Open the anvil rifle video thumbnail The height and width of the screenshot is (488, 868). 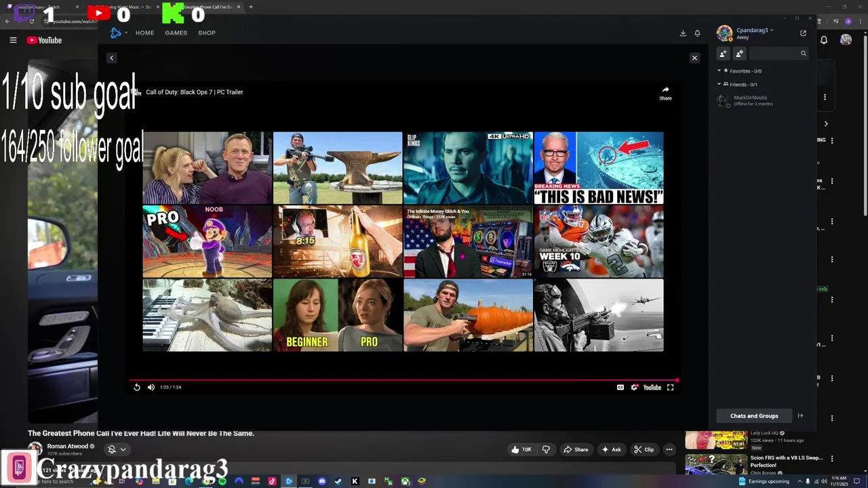(338, 168)
